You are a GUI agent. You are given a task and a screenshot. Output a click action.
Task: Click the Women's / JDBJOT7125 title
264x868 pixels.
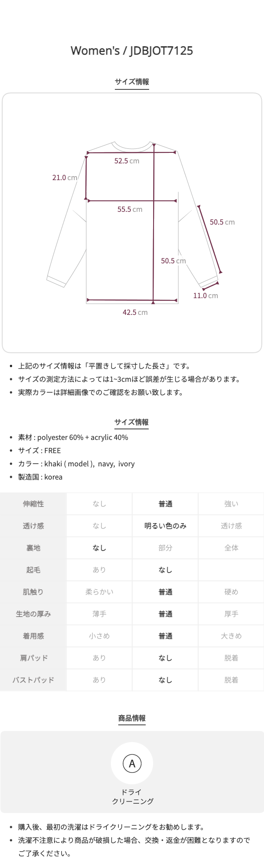click(132, 51)
